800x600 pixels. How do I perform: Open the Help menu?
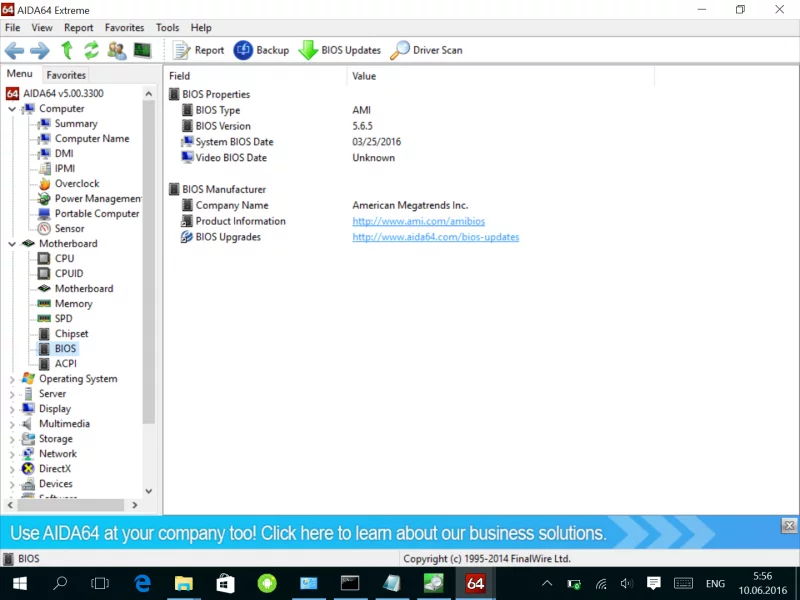point(201,28)
